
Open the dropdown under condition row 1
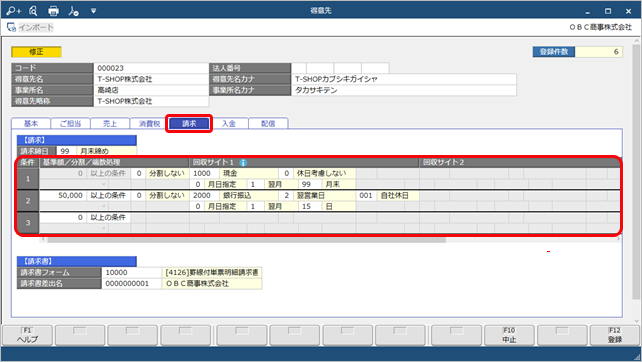[x=104, y=184]
